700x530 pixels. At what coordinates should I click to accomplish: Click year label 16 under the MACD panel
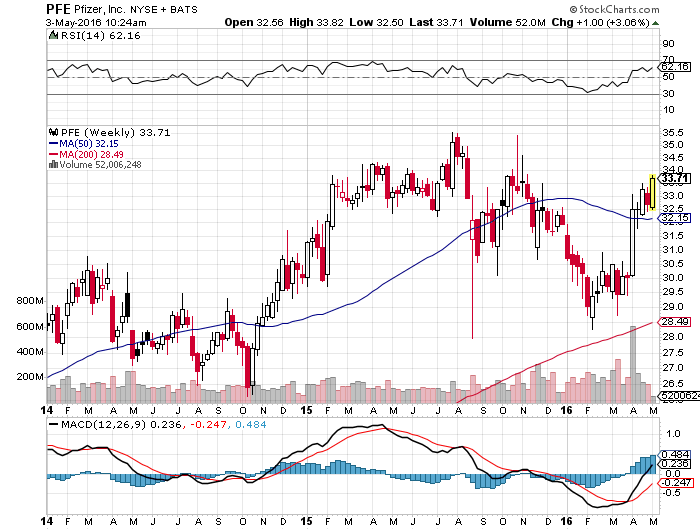566,521
